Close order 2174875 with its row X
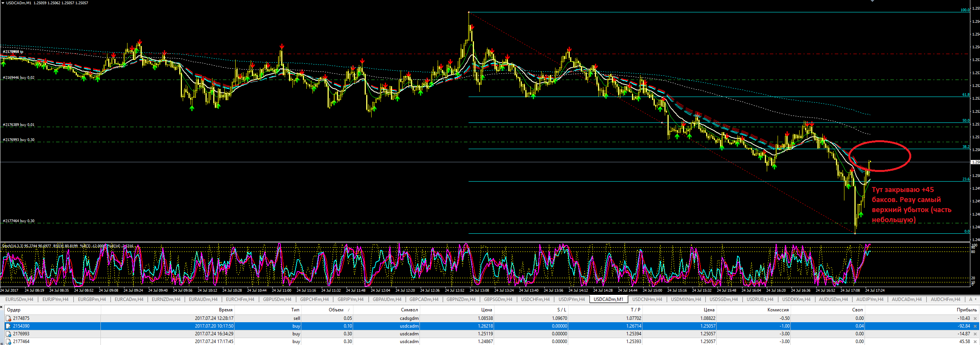 coord(975,319)
